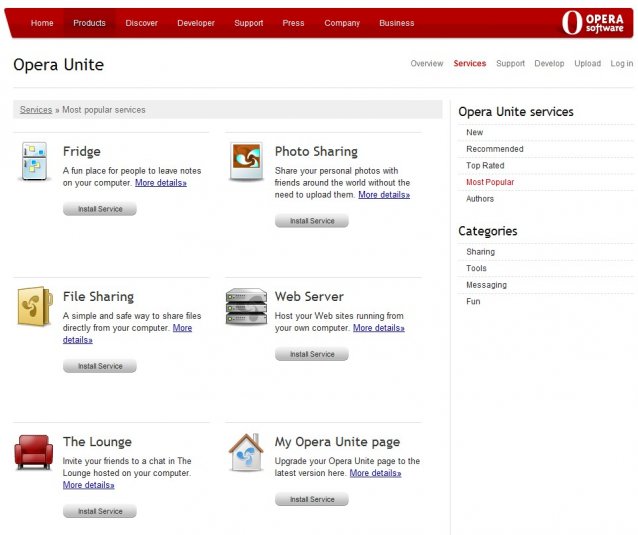
Task: Switch to the Support tab under Opera Unite
Action: coord(510,63)
